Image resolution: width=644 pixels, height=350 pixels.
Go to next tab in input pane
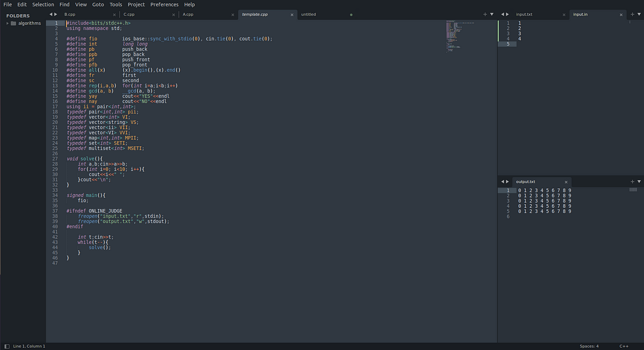point(508,14)
